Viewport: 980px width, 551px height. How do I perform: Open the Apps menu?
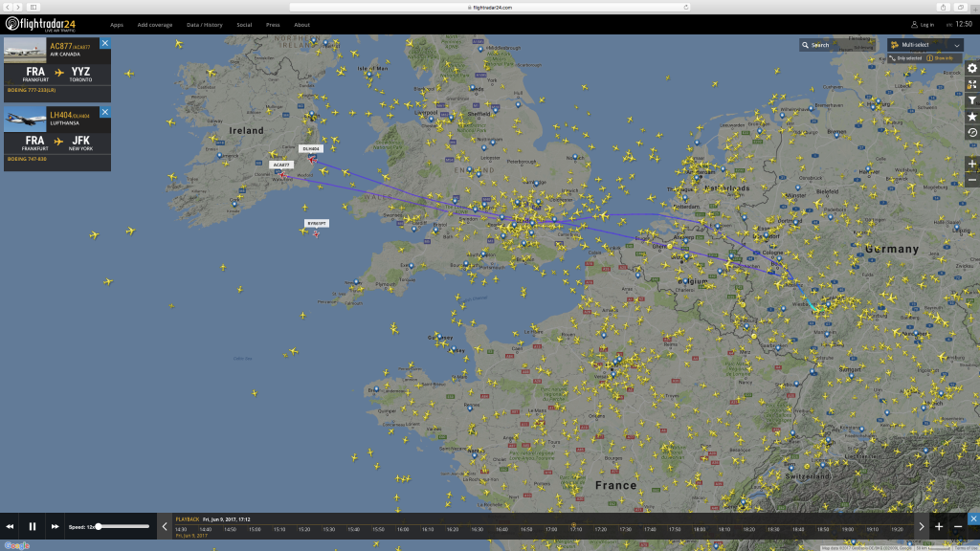click(x=116, y=25)
